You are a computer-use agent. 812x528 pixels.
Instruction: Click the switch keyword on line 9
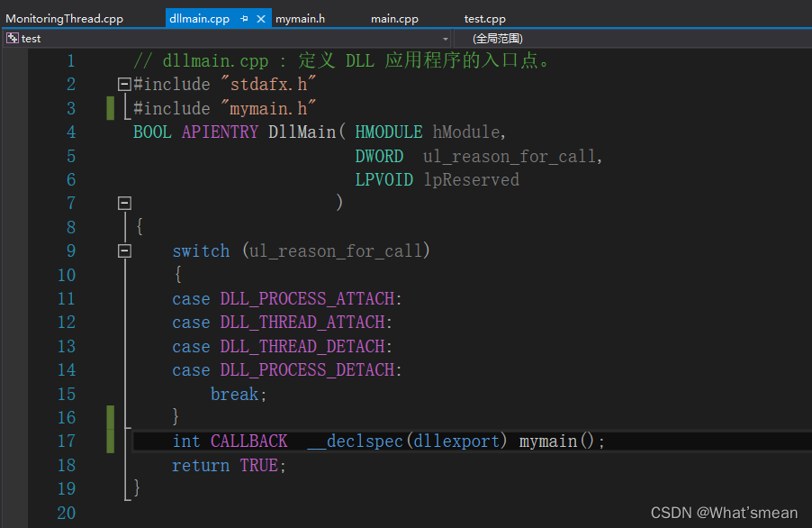(x=201, y=250)
